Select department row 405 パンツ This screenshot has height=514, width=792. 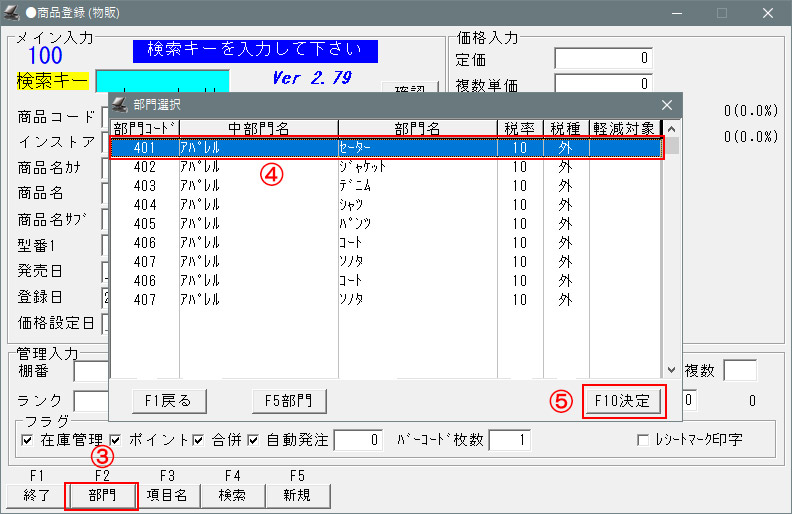coord(385,223)
